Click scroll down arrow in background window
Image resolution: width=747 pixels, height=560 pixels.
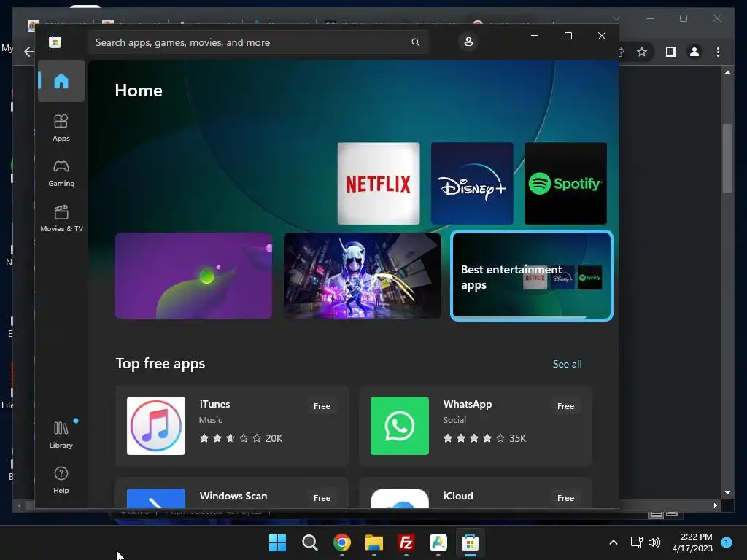(727, 493)
